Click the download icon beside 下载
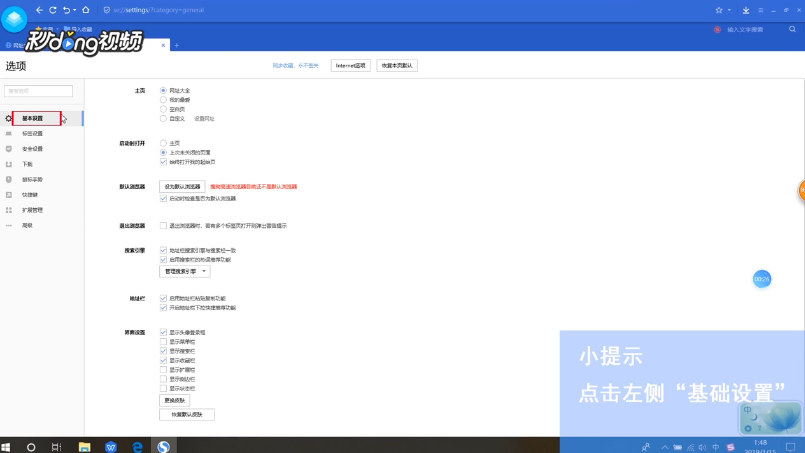The height and width of the screenshot is (453, 805). [x=8, y=164]
